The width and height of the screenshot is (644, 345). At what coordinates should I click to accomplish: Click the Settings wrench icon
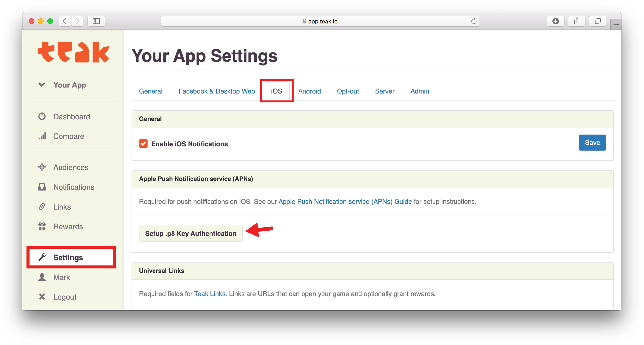tap(42, 257)
